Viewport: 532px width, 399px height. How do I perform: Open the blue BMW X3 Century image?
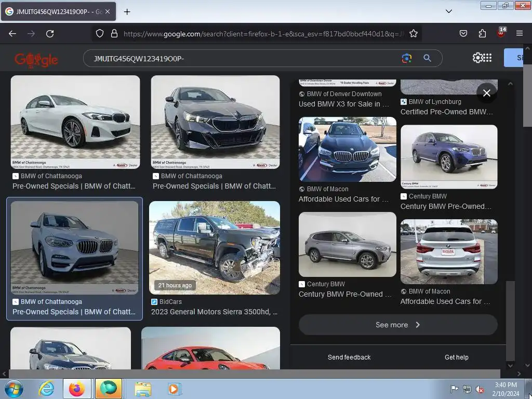tap(449, 157)
